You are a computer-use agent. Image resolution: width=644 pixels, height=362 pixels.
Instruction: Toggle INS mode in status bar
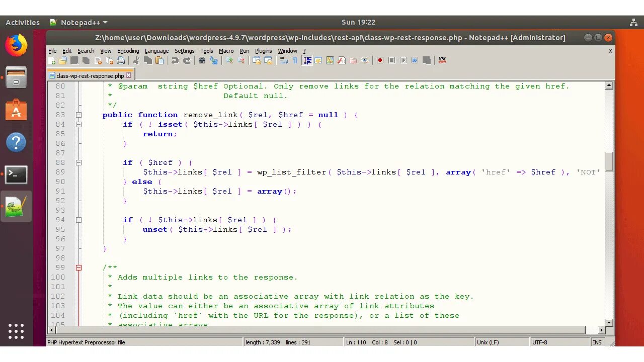click(597, 342)
